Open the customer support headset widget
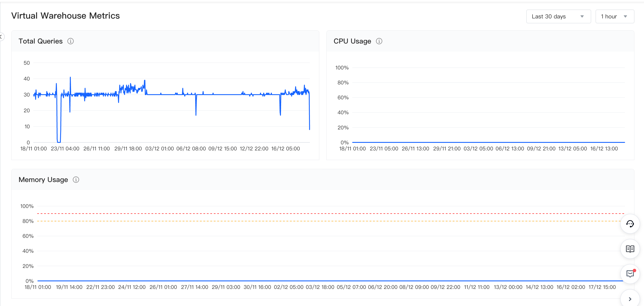 tap(630, 224)
